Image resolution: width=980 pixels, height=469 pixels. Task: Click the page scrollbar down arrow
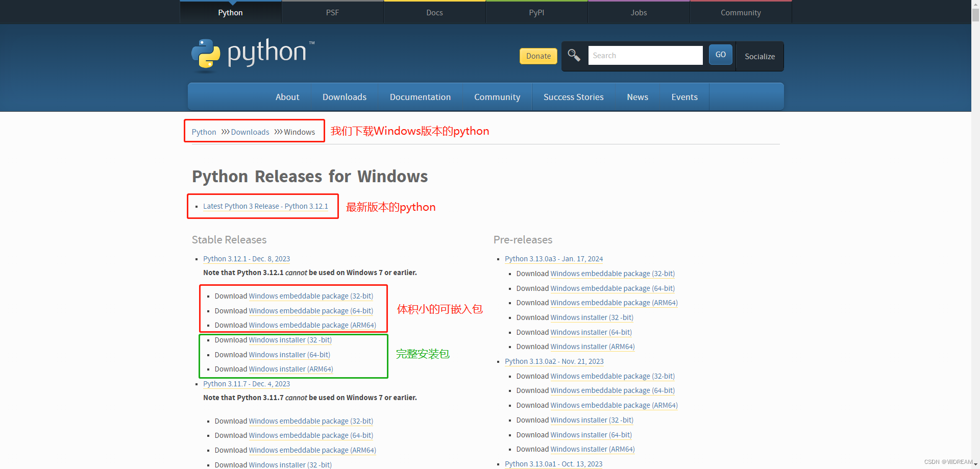point(975,465)
